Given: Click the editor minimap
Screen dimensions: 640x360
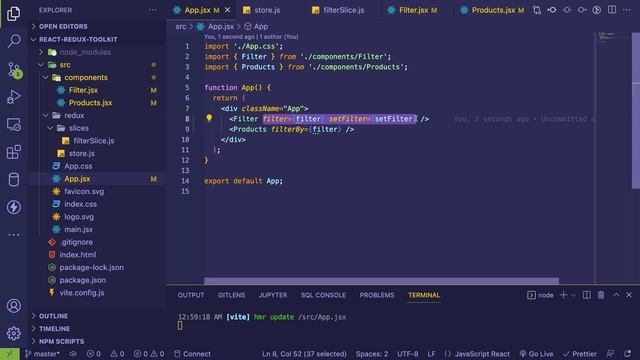Looking at the screenshot, I should tap(613, 157).
